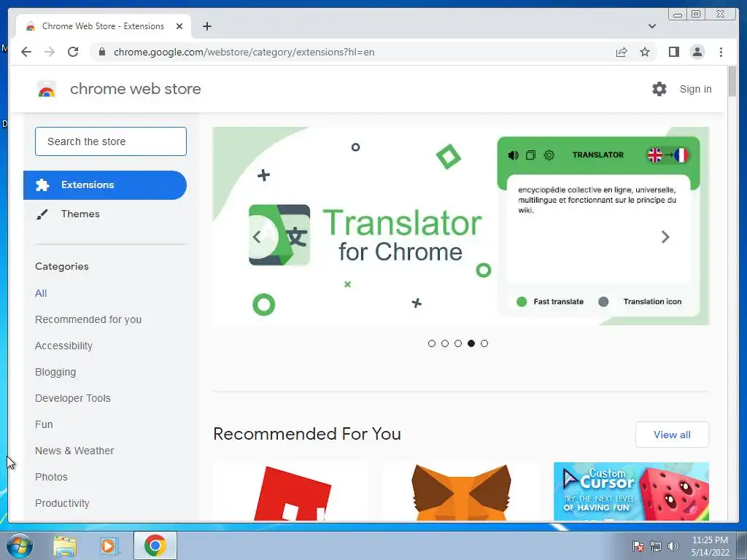Open the Windows Start menu

click(19, 545)
